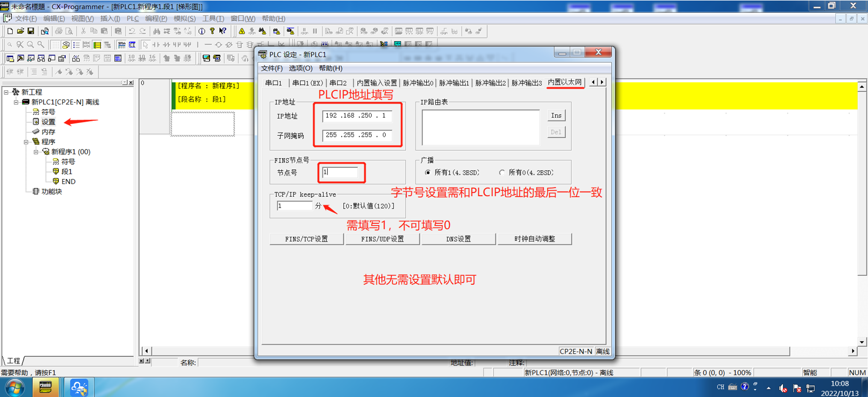Screen dimensions: 868x397
Task: Click the ladder editor horizontal scrollbar left arrow
Action: click(x=146, y=351)
